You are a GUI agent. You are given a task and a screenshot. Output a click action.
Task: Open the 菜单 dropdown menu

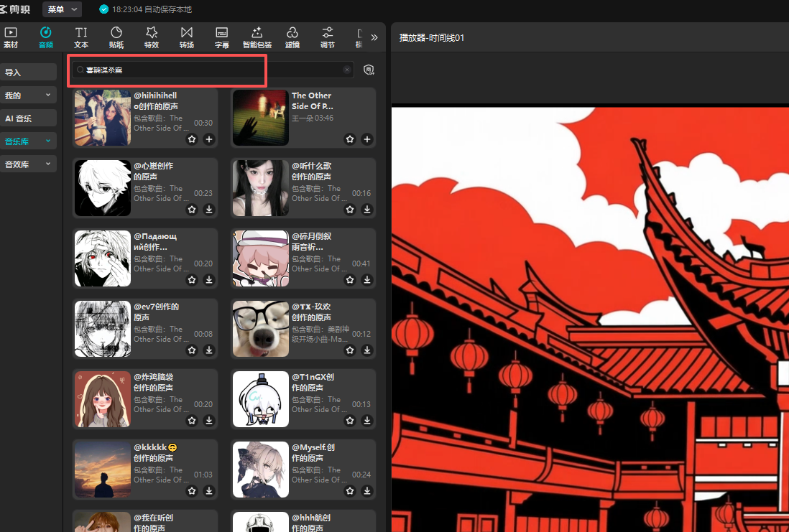(63, 9)
